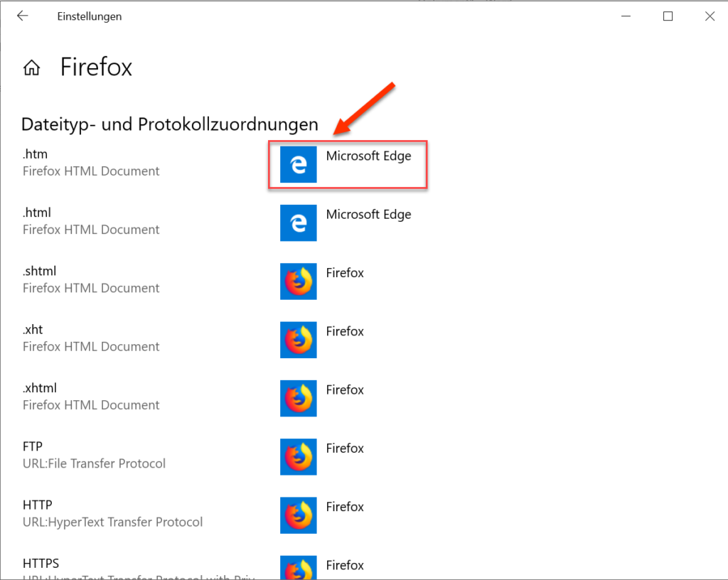
Task: Close the Einstellungen window
Action: pos(710,16)
